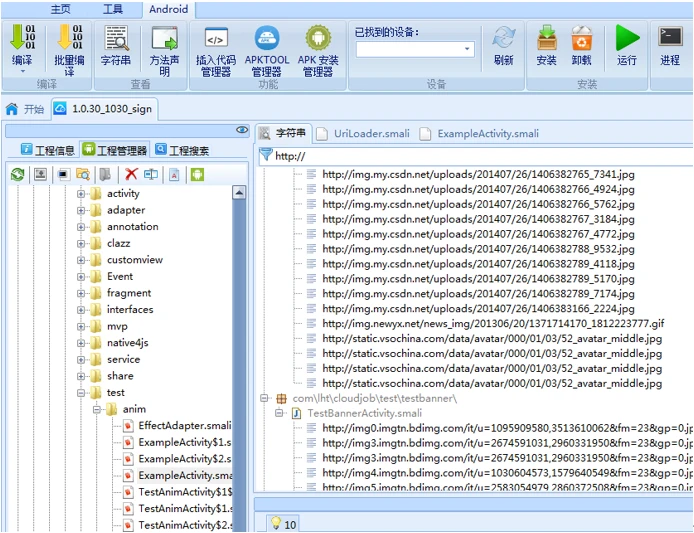
Task: Switch to the 开始 tab
Action: [25, 109]
